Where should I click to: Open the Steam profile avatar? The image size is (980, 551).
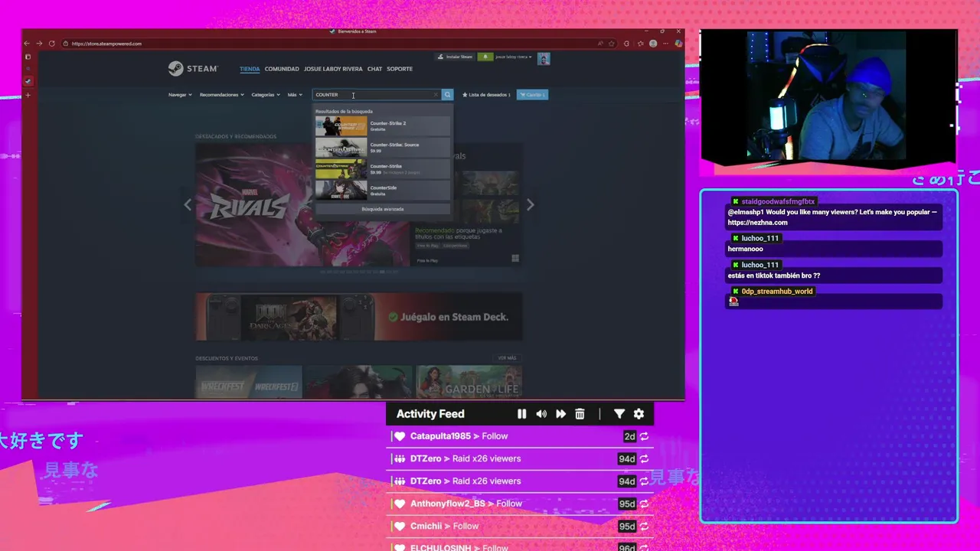coord(544,58)
